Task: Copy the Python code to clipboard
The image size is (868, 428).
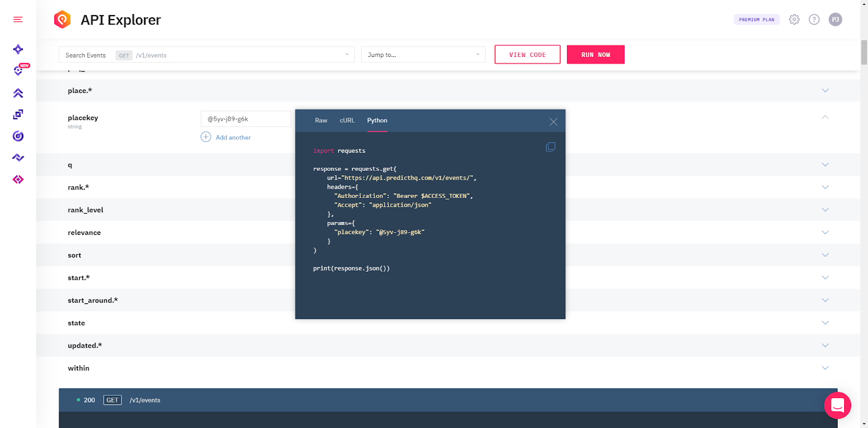Action: pos(551,147)
